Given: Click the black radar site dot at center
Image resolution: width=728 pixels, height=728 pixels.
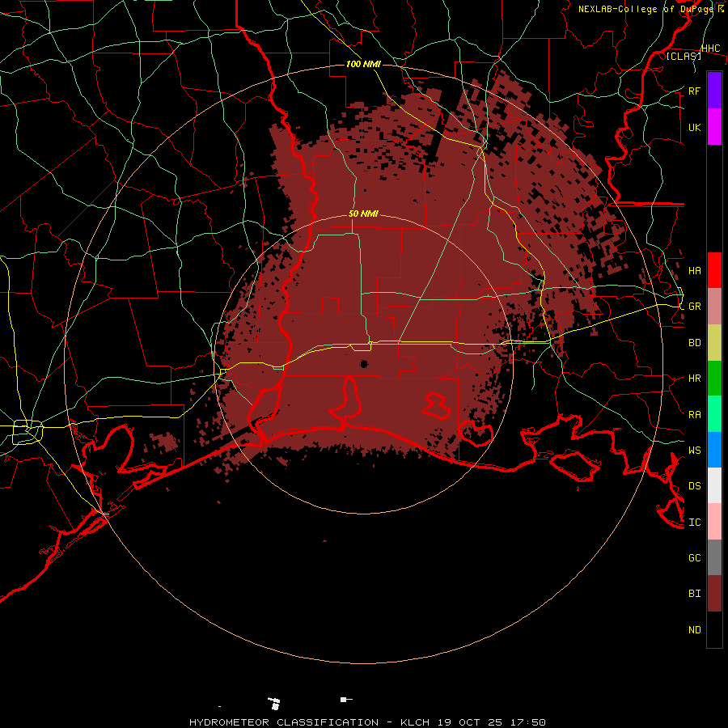Looking at the screenshot, I should (364, 364).
